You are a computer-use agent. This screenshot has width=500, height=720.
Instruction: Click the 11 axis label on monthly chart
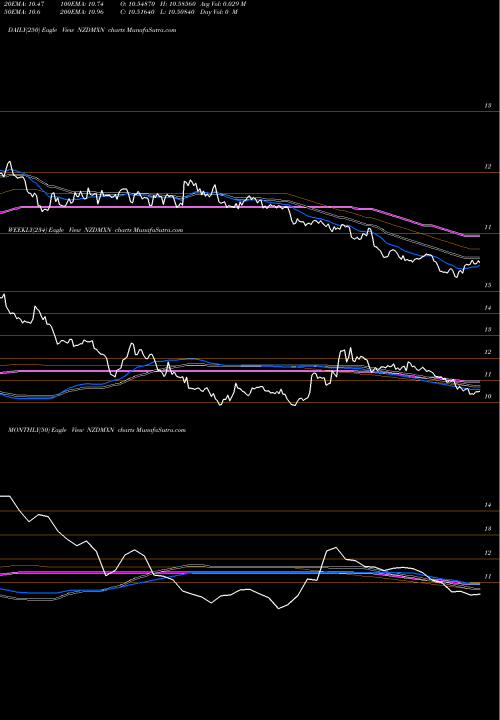488,577
